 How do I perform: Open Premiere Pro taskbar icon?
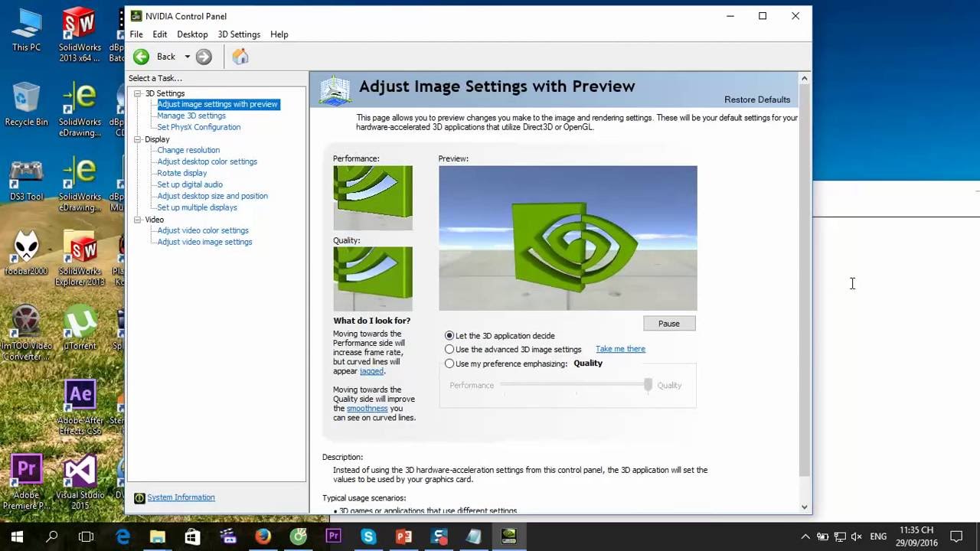tap(333, 536)
